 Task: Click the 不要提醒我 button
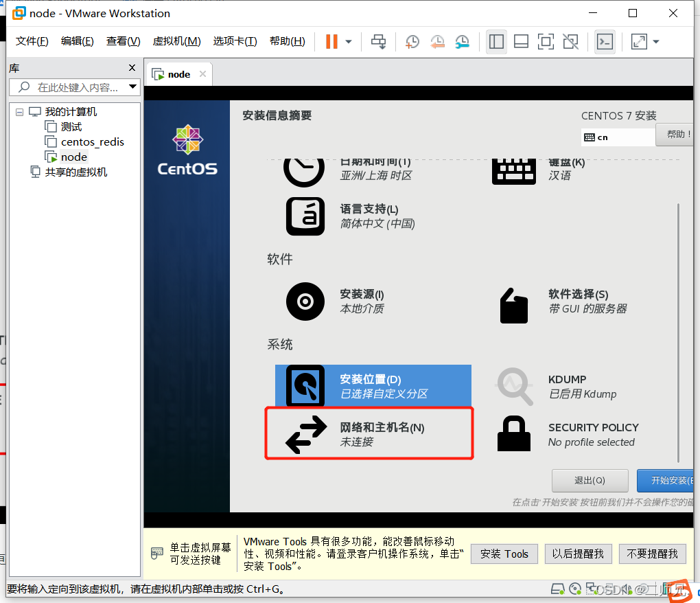[652, 554]
